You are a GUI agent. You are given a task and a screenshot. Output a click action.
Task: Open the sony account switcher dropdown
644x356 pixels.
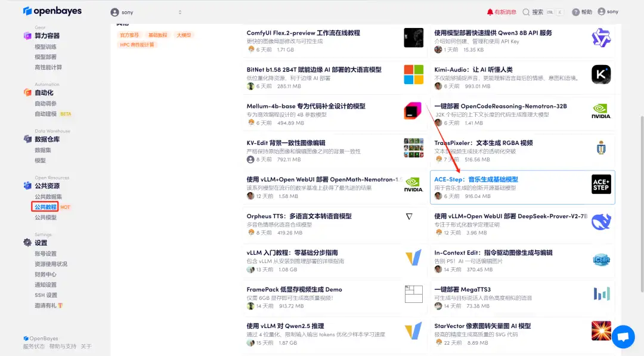pos(146,13)
